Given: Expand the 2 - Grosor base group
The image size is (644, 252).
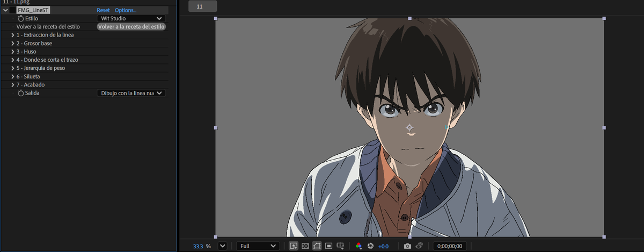Looking at the screenshot, I should pyautogui.click(x=12, y=43).
